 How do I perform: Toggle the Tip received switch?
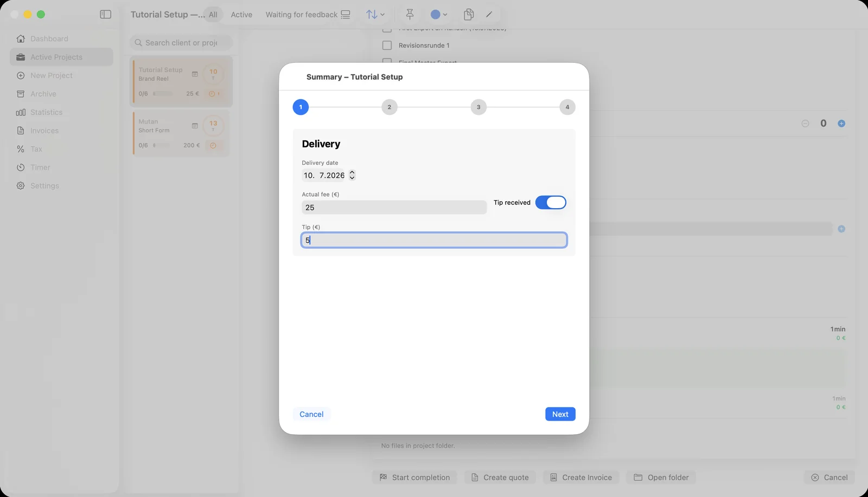click(551, 203)
